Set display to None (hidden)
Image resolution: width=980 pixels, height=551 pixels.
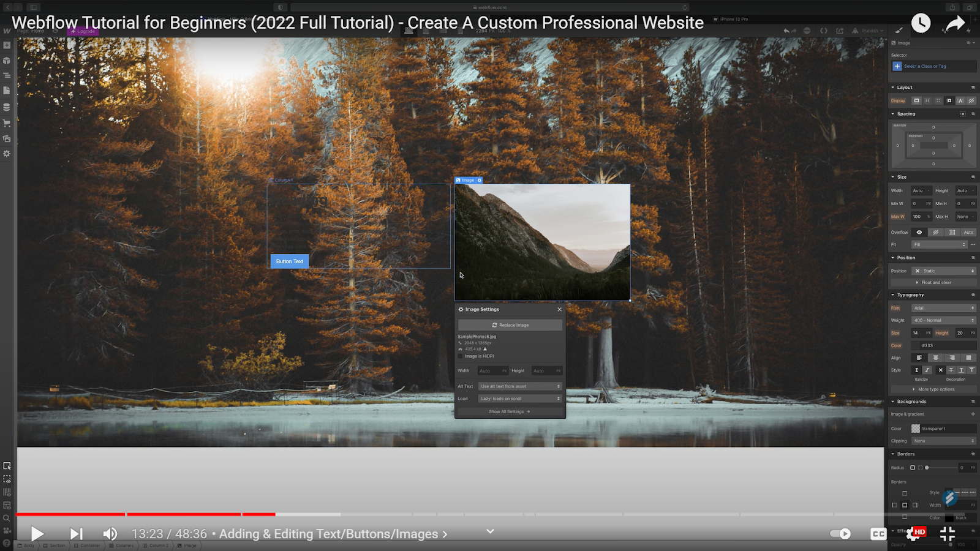(971, 100)
